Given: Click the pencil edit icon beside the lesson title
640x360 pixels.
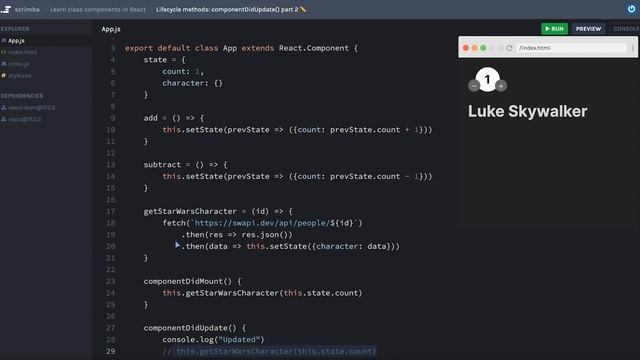Looking at the screenshot, I should (x=303, y=9).
